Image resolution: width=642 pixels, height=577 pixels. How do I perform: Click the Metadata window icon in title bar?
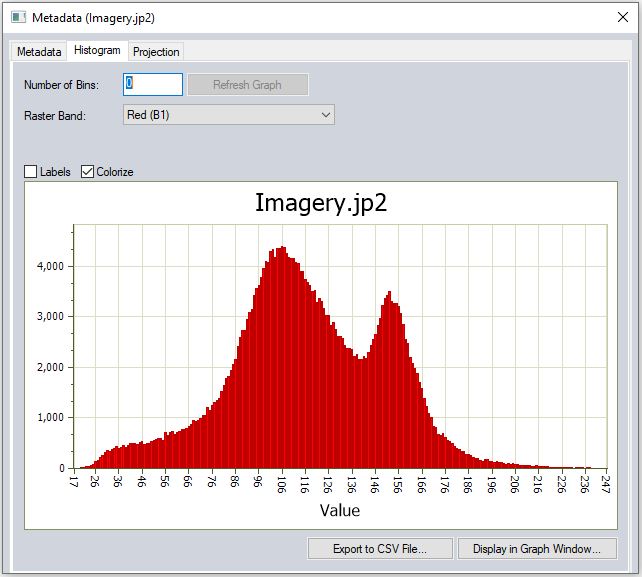coord(19,18)
